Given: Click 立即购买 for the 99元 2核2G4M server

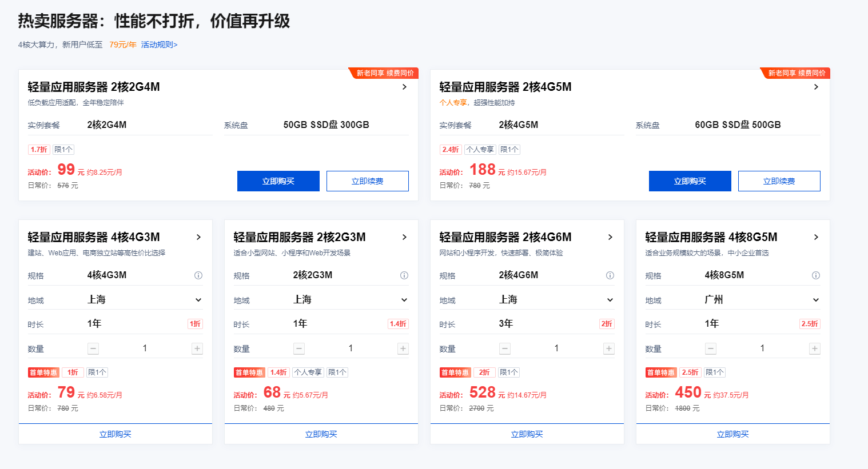Looking at the screenshot, I should pyautogui.click(x=278, y=181).
